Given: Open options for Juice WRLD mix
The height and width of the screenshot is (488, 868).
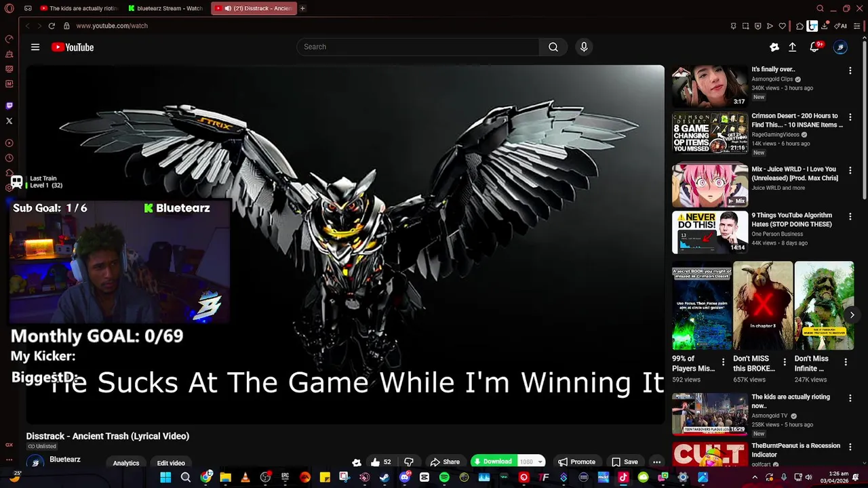Looking at the screenshot, I should pos(850,171).
